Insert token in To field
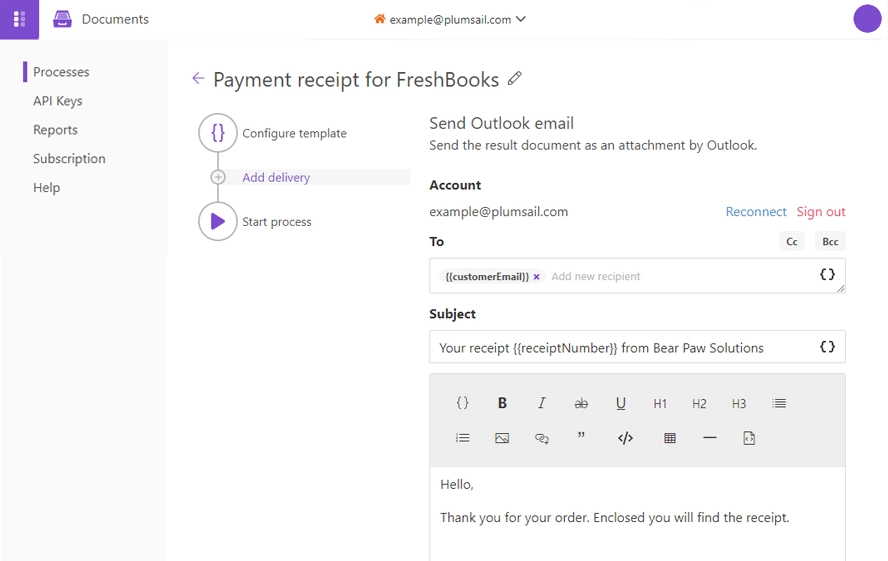 point(827,275)
